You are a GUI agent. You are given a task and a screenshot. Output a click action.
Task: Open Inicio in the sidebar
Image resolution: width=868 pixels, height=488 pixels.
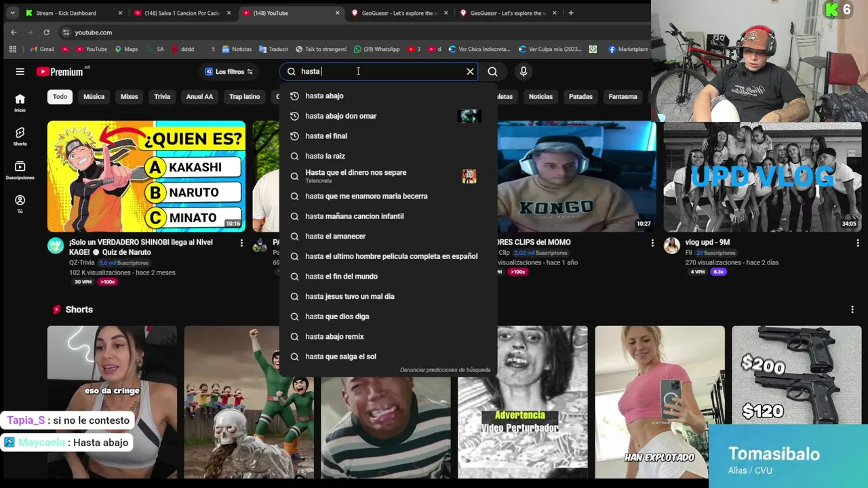pyautogui.click(x=20, y=103)
